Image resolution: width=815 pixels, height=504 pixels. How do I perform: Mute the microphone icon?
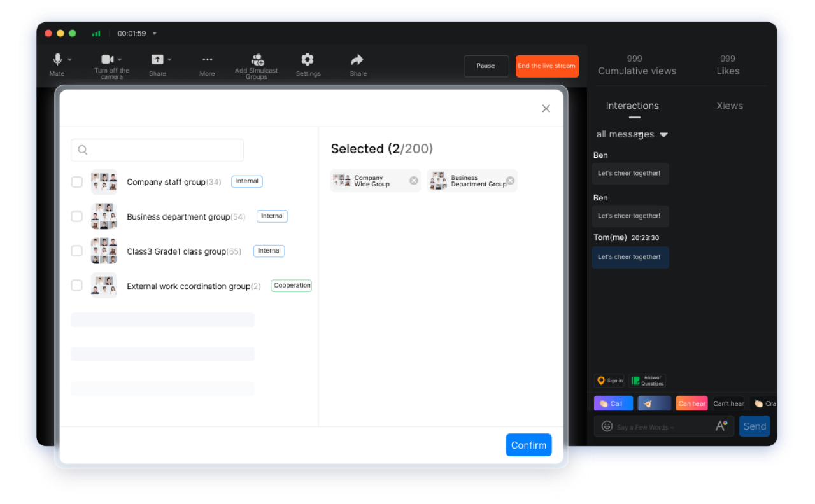point(57,59)
